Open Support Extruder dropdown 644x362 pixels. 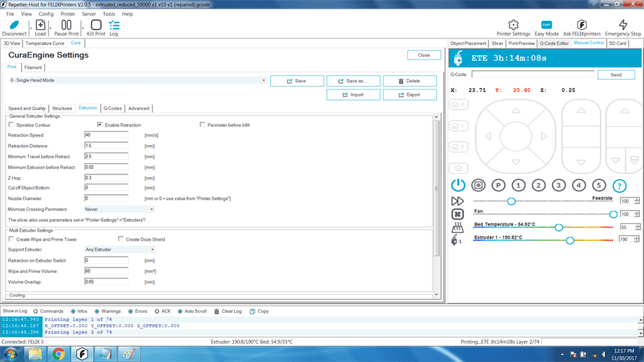pos(152,249)
